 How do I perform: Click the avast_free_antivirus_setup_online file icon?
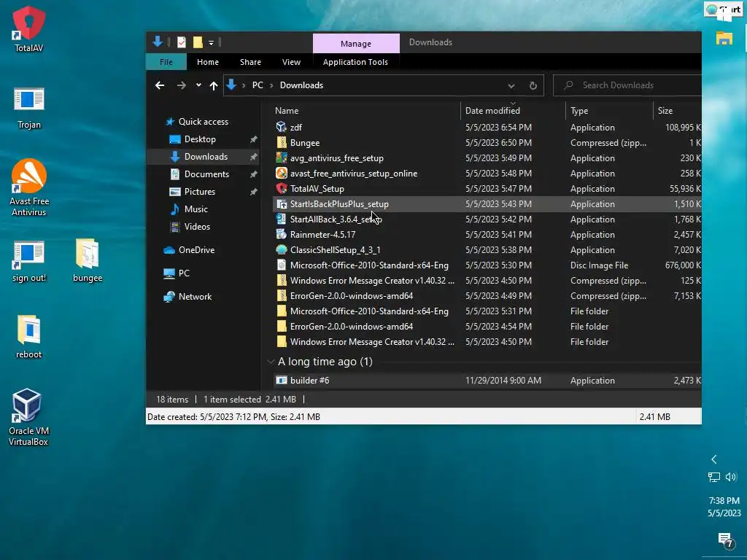click(x=281, y=173)
